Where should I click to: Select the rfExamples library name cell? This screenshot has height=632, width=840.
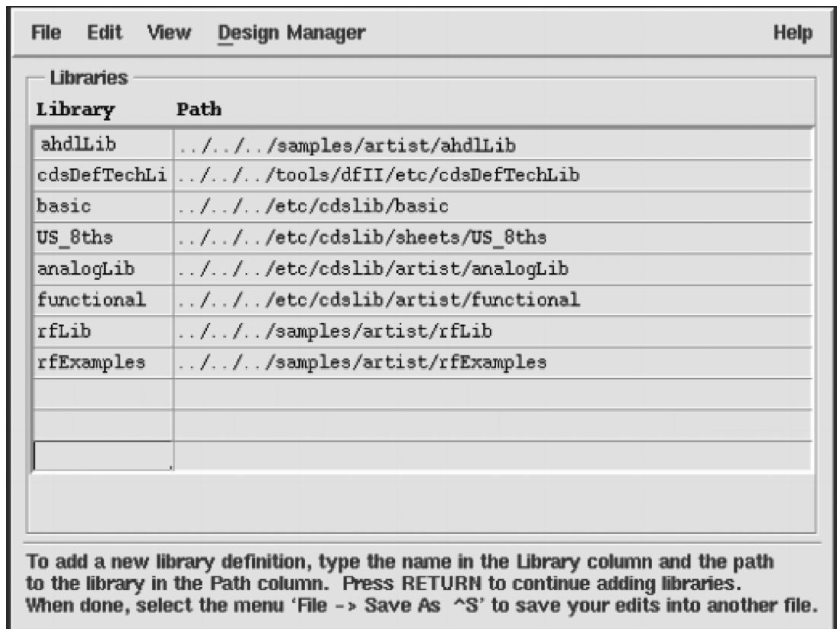coord(103,363)
